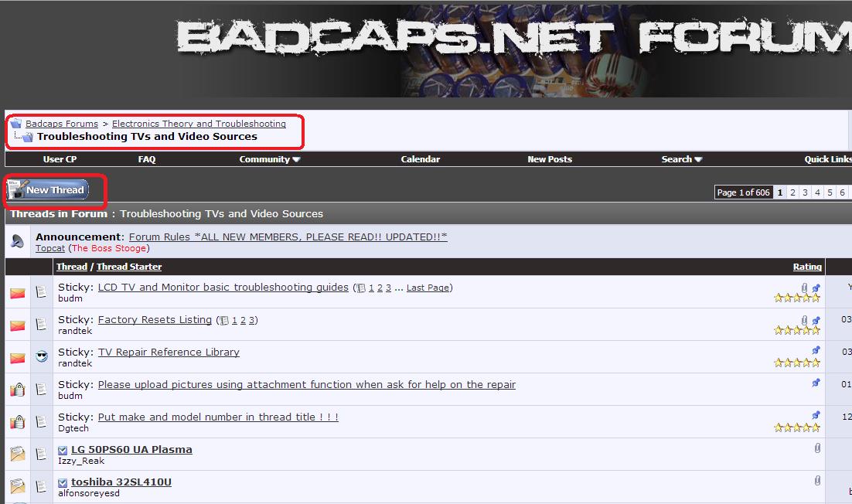This screenshot has width=852, height=504.
Task: Click multi-page icon beside Factory Resets Listing
Action: point(223,321)
